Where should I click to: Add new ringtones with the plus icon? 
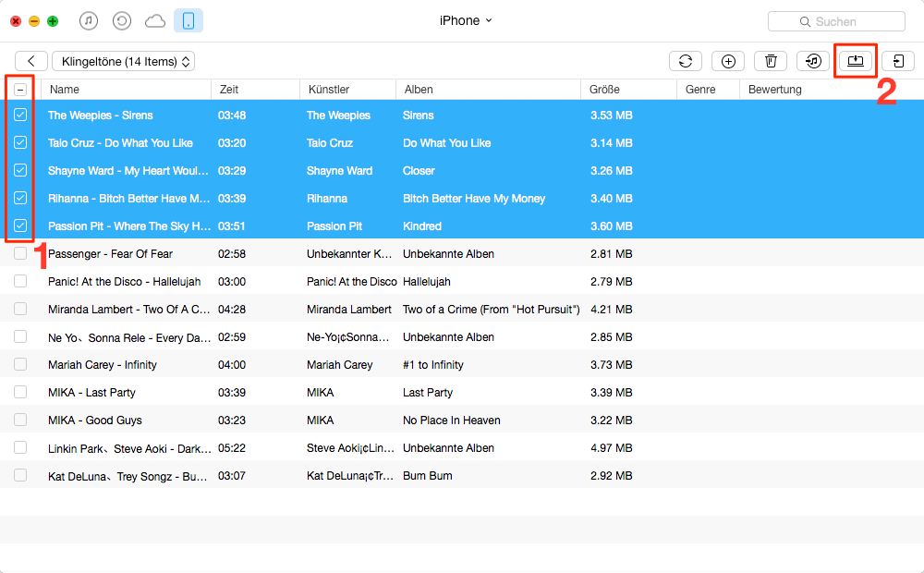pos(728,61)
